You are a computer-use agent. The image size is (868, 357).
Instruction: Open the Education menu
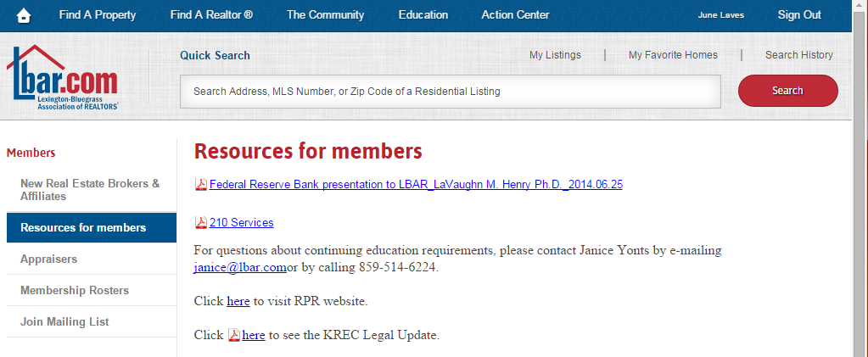tap(423, 15)
